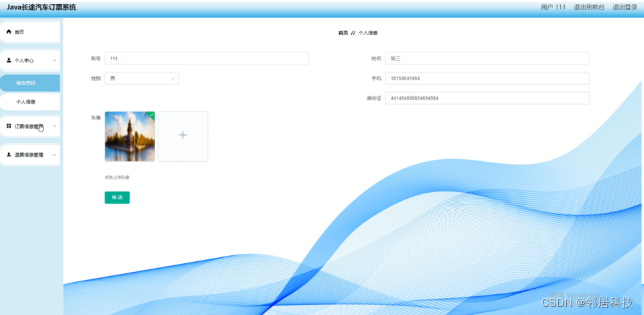Click 退出登录 in the header
644x315 pixels.
(x=625, y=7)
